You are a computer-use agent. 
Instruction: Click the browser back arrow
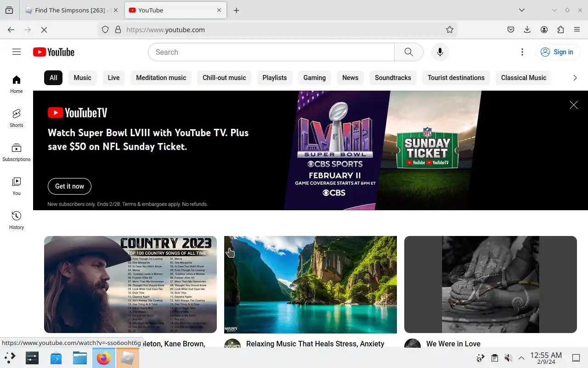point(11,29)
